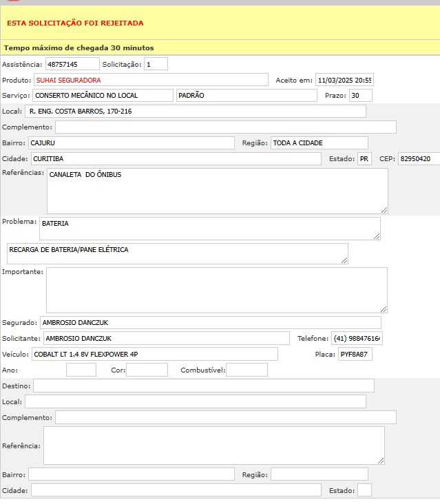Screen dimensions: 440x504
Task: Click the Produto field showing SUHAI SEGURADORA
Action: pos(151,80)
